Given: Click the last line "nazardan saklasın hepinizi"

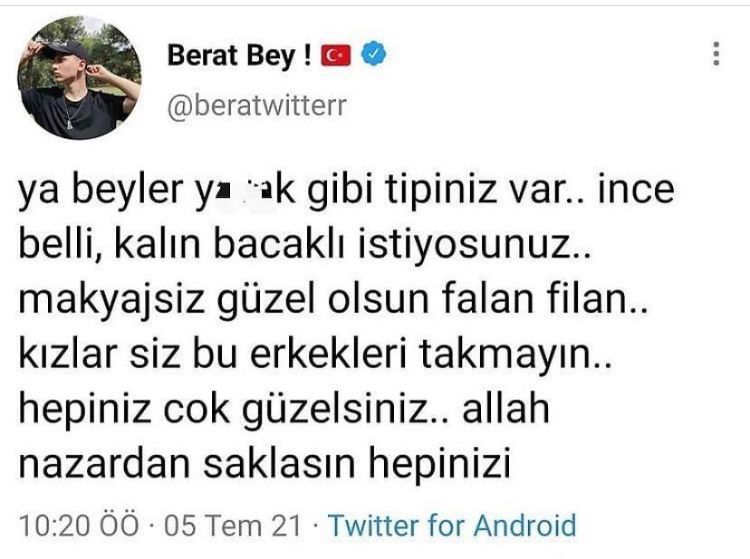Looking at the screenshot, I should pyautogui.click(x=265, y=463).
